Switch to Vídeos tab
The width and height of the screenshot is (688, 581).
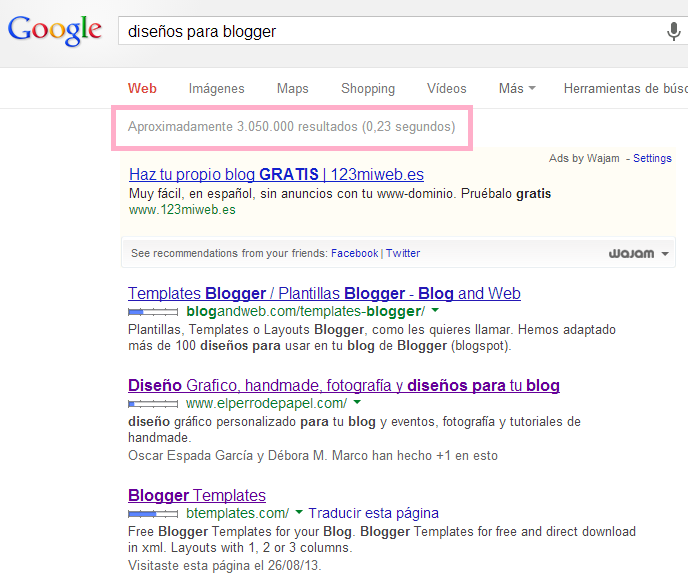pos(447,89)
